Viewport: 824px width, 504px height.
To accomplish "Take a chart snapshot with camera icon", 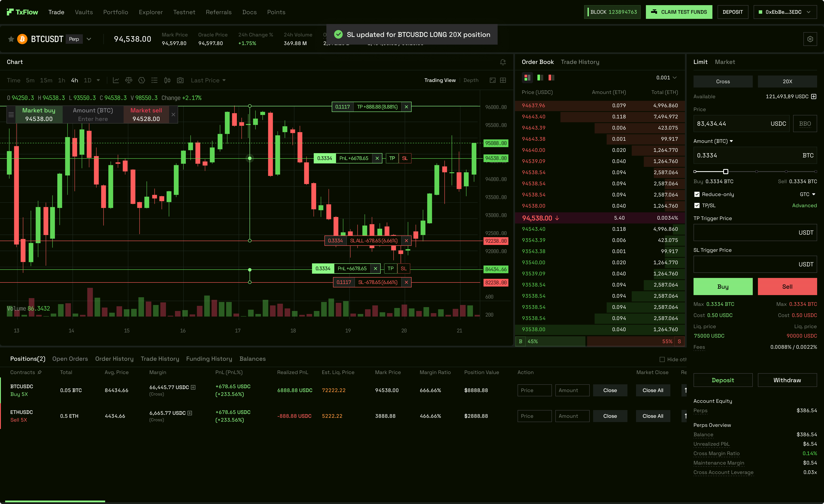I will (180, 80).
